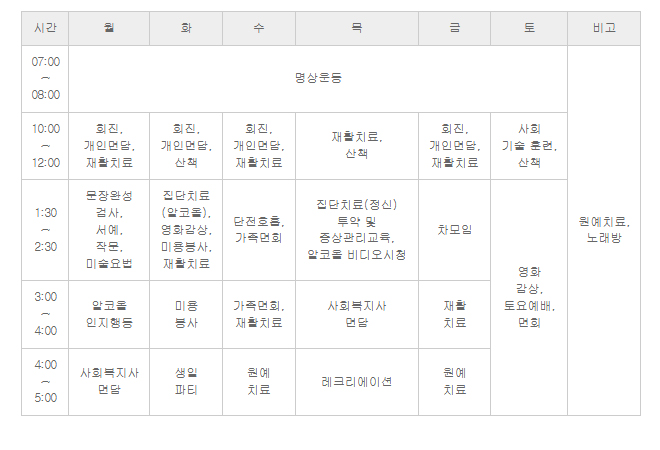Click the 수 column header
660x450 pixels.
pyautogui.click(x=259, y=28)
